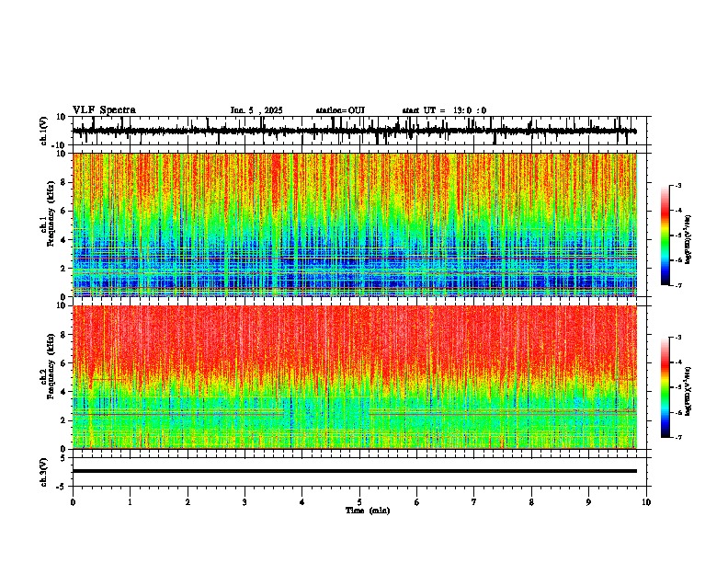Viewport: 728px width, 563px height.
Task: Click the time axis tick label "3"
Action: coord(245,502)
